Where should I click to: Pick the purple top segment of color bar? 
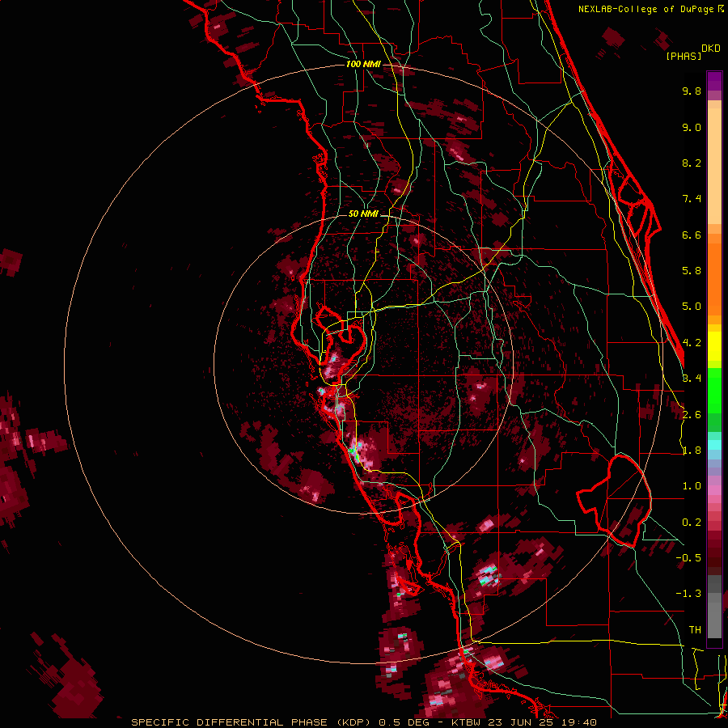[714, 81]
